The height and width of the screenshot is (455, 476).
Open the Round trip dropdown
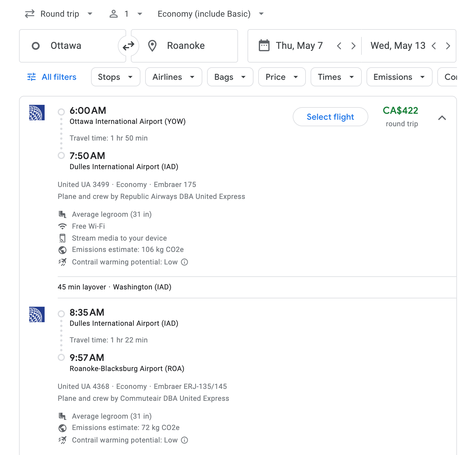pos(59,13)
